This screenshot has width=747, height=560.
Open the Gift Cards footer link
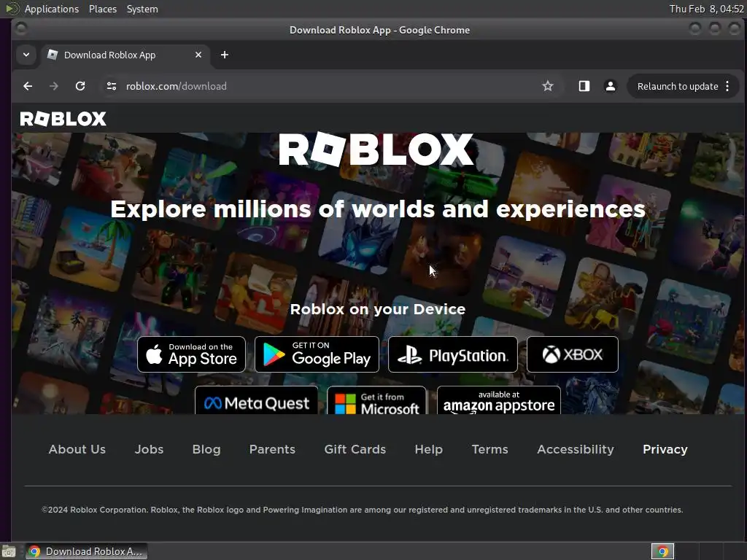coord(355,449)
